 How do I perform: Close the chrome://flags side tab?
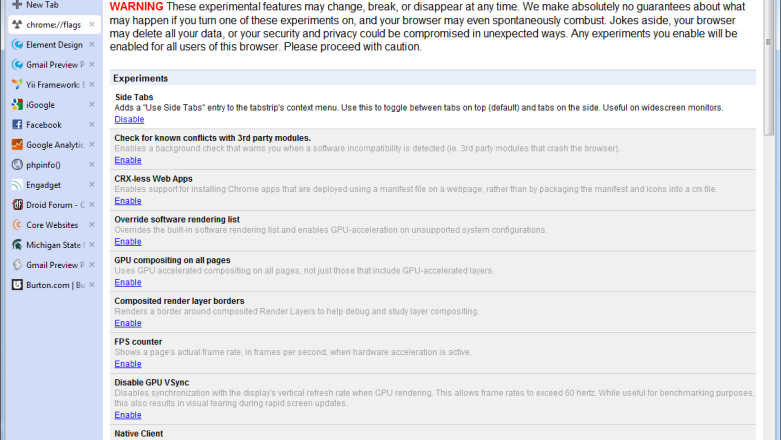pos(92,24)
